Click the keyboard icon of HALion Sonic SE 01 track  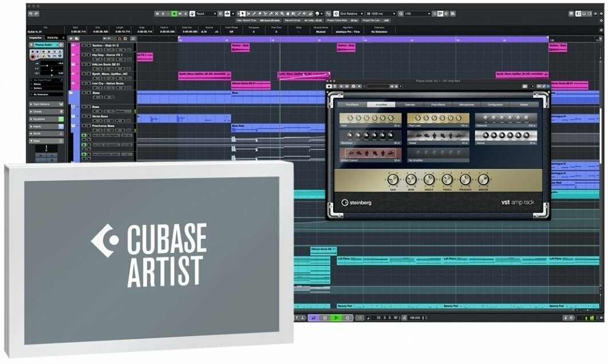point(73,64)
